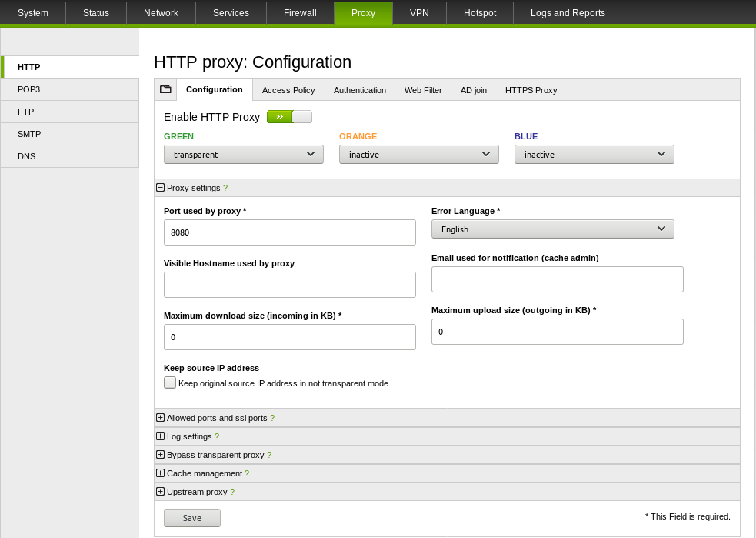
Task: Click help icon next to Cache management
Action: (247, 473)
